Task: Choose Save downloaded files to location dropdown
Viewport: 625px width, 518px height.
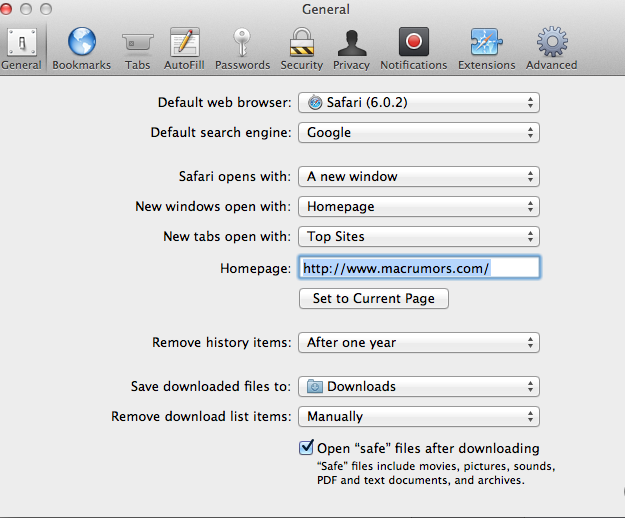Action: (419, 387)
